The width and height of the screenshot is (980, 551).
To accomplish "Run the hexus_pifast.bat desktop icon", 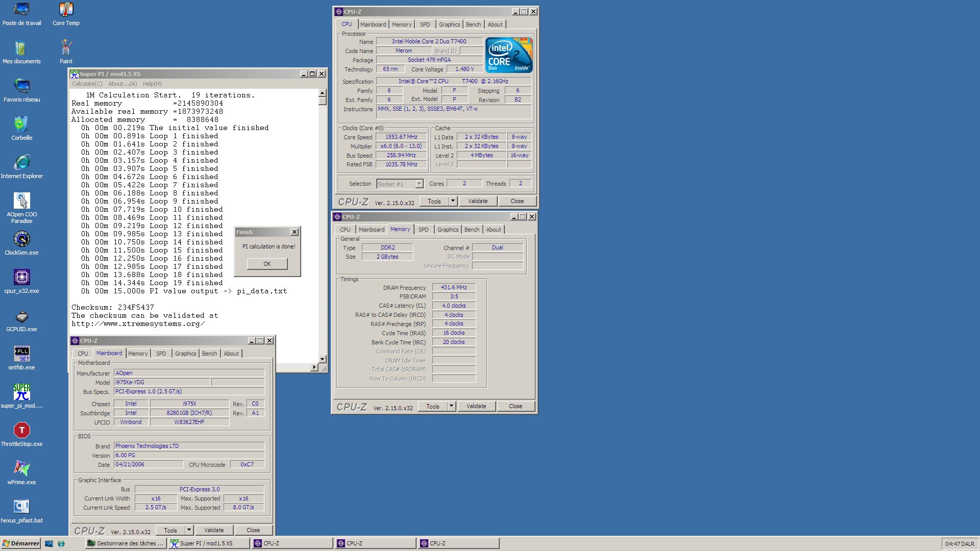I will [21, 511].
